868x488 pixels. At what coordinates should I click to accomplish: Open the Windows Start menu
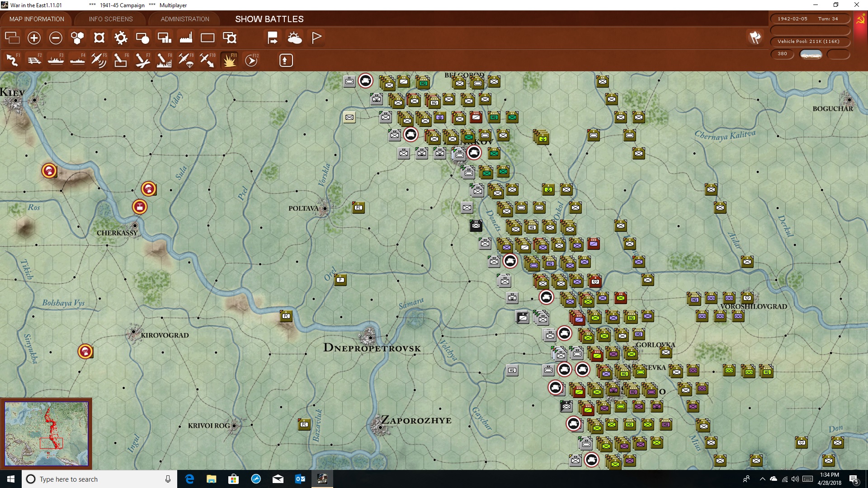click(x=11, y=479)
